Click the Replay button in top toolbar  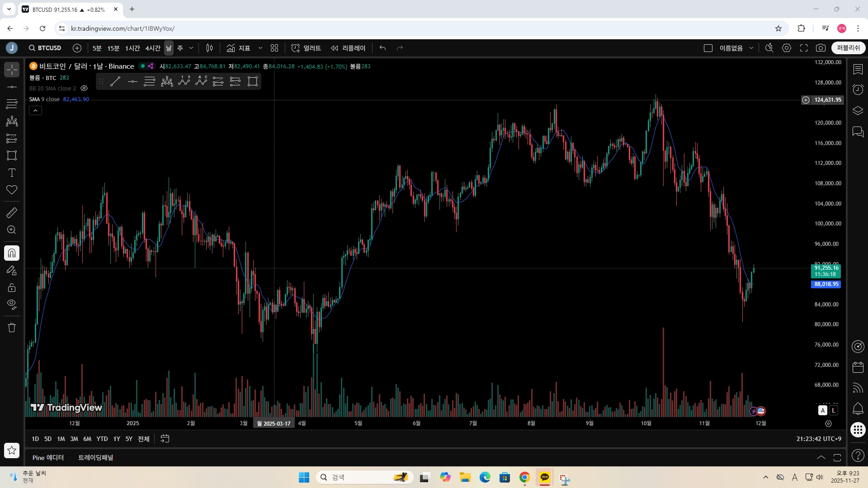[348, 48]
